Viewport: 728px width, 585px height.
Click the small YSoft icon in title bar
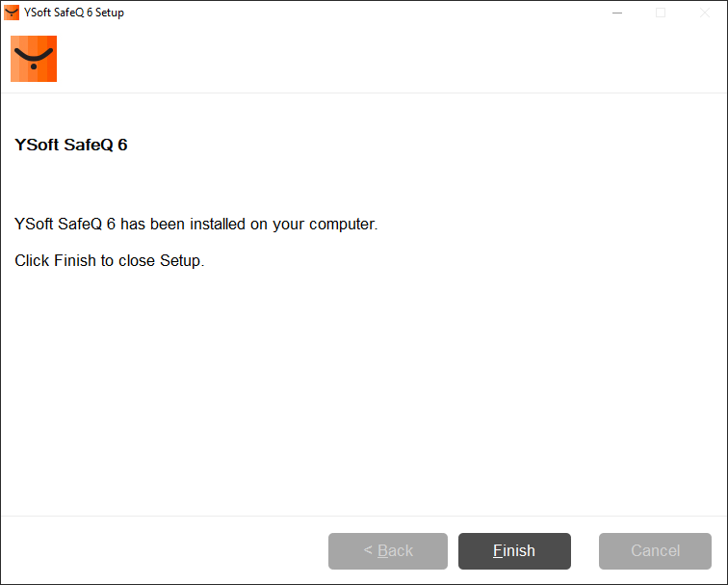(12, 13)
